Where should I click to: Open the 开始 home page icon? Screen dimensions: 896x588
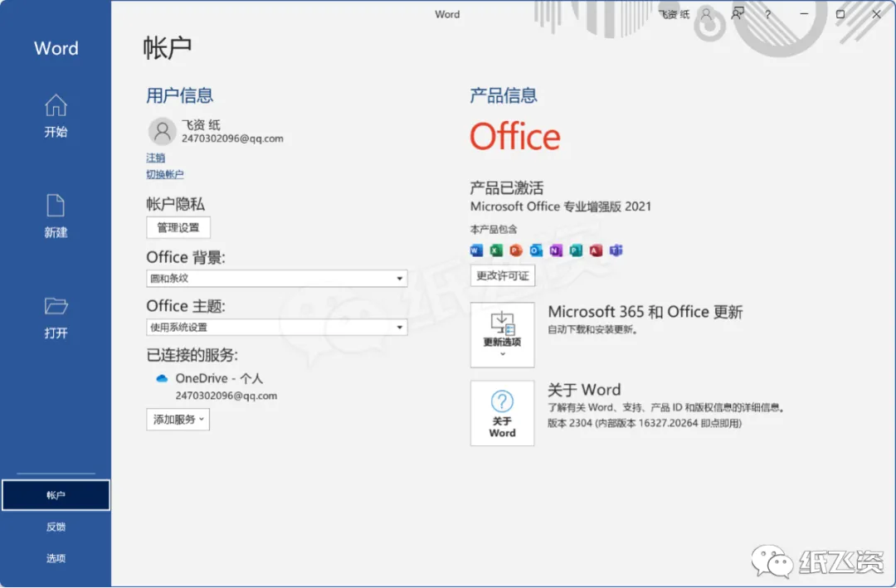click(x=56, y=105)
